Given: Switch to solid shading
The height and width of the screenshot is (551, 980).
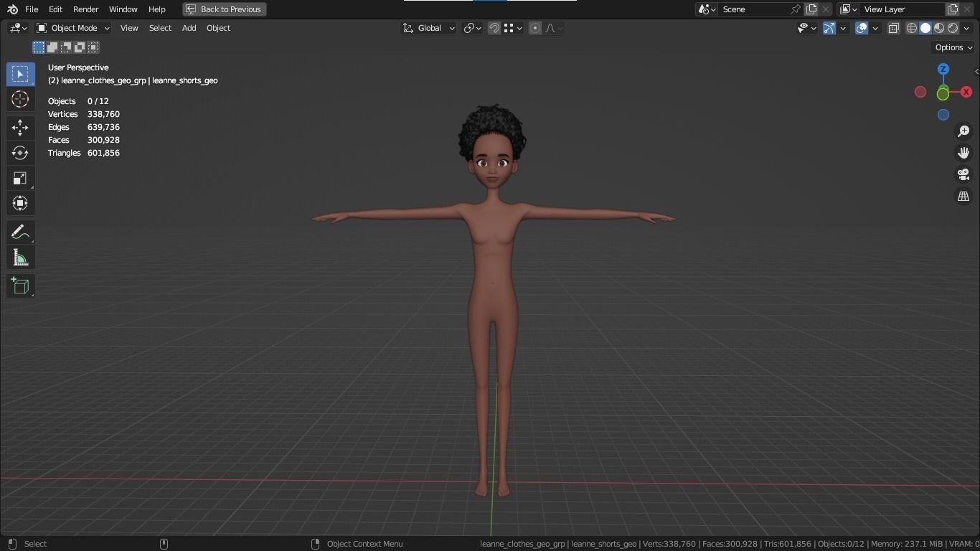Looking at the screenshot, I should pos(925,28).
